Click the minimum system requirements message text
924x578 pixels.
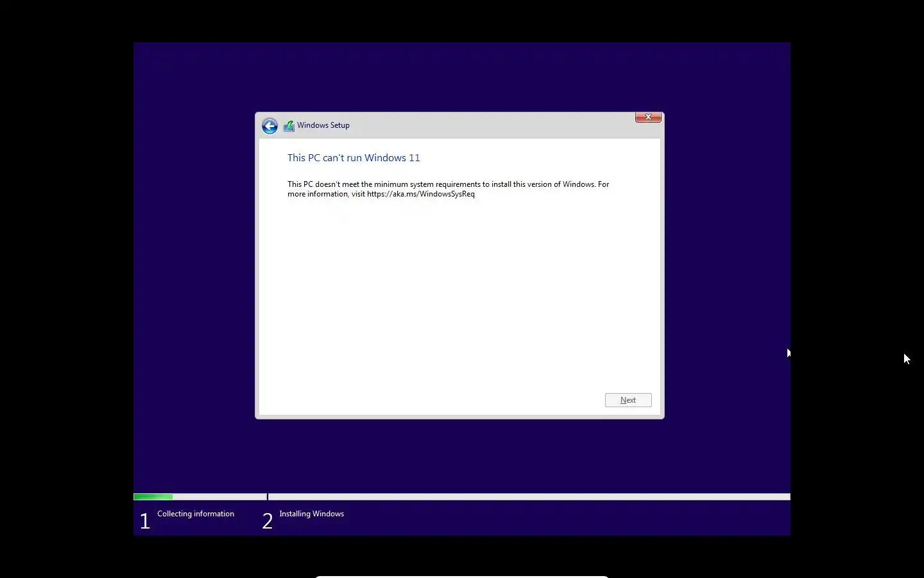[x=449, y=189]
